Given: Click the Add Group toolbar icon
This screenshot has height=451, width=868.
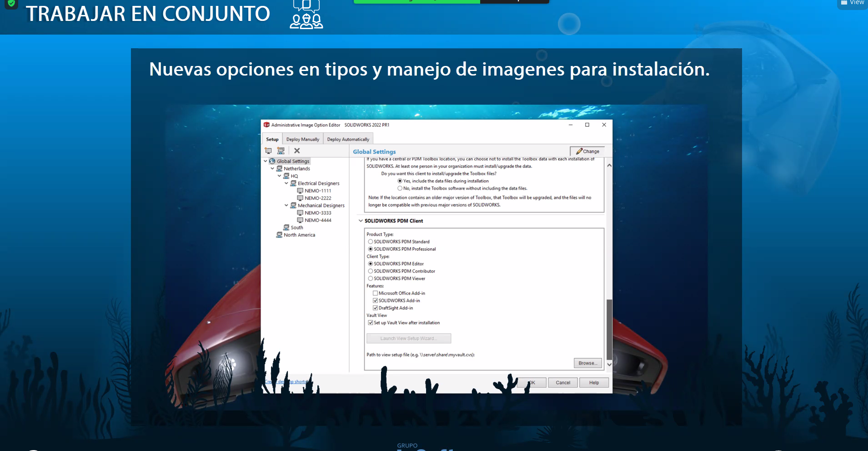Looking at the screenshot, I should click(281, 151).
